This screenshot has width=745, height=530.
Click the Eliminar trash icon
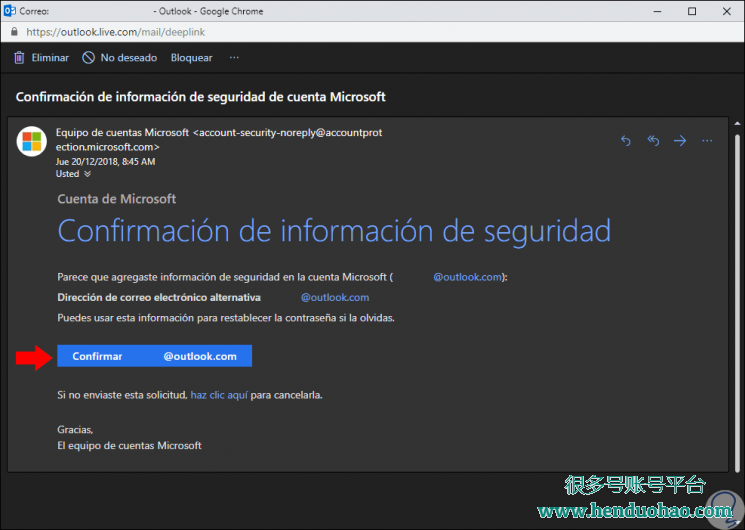19,58
